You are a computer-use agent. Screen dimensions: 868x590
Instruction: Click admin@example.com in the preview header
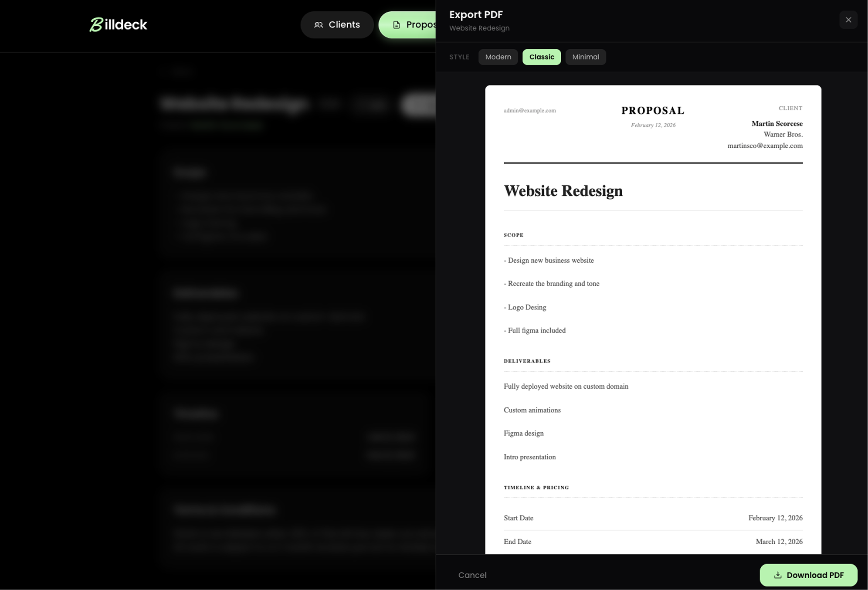[x=529, y=110]
